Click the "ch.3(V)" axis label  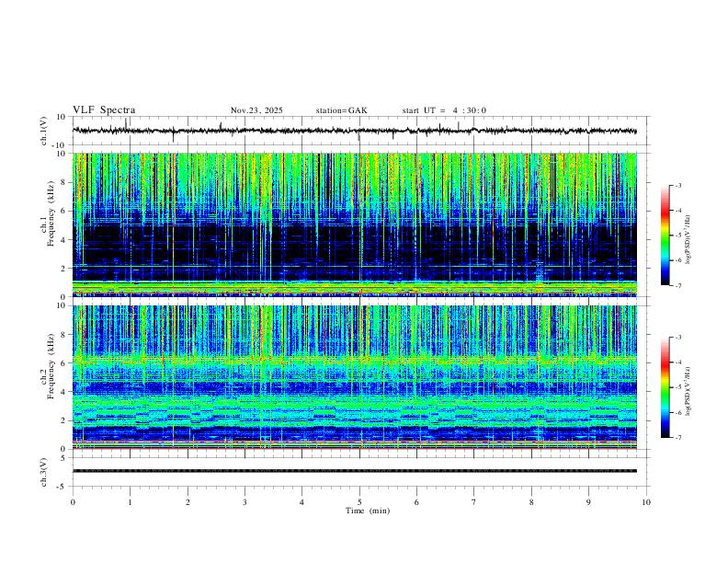click(x=44, y=472)
